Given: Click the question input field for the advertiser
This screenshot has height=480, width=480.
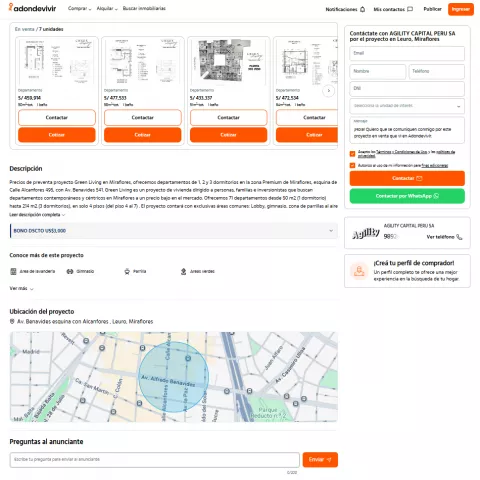Looking at the screenshot, I should [x=155, y=460].
